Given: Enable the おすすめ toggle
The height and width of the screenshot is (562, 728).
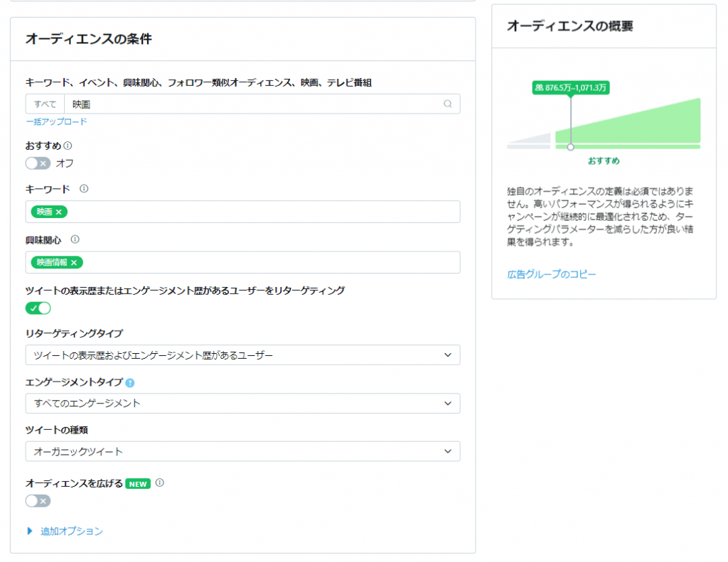Looking at the screenshot, I should [x=38, y=163].
